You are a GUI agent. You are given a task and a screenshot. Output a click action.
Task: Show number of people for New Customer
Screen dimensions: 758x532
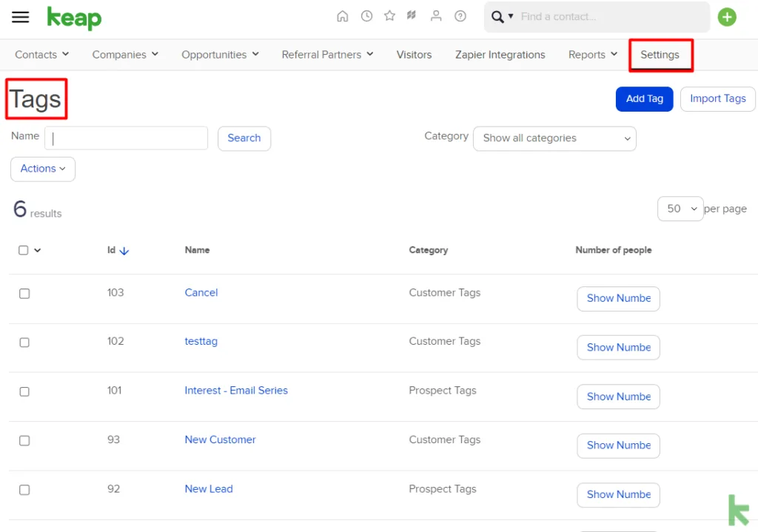click(x=618, y=445)
